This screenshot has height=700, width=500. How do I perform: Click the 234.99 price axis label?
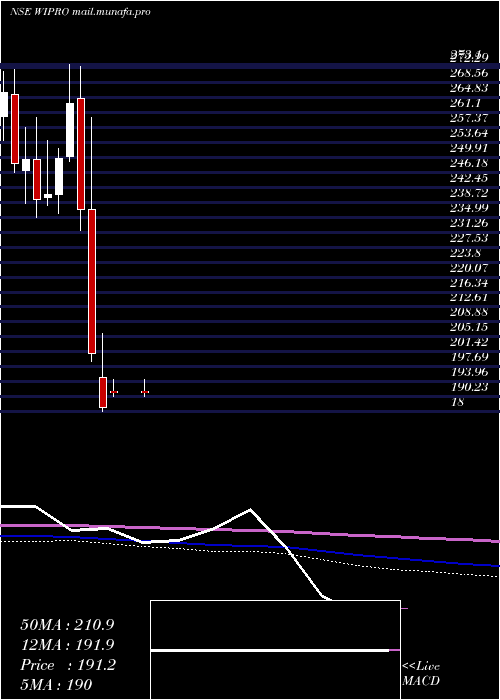[x=469, y=208]
